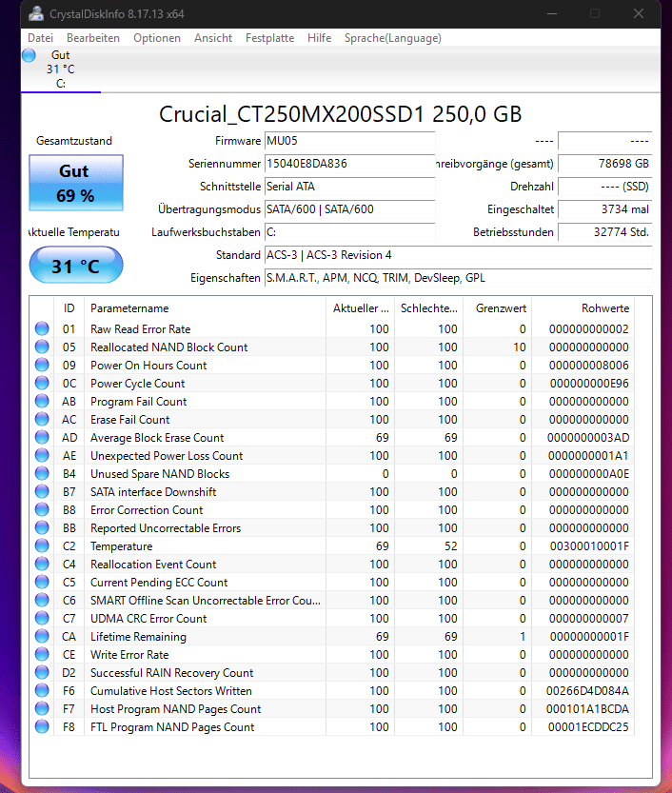Click status orb of SMART Offline Scan row
Screen dimensions: 672x793
click(42, 600)
